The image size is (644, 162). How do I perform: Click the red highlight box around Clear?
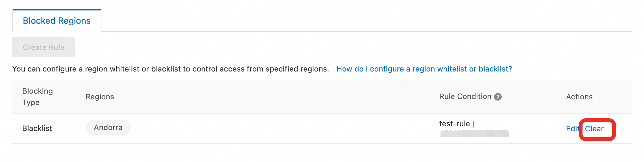coord(613,130)
